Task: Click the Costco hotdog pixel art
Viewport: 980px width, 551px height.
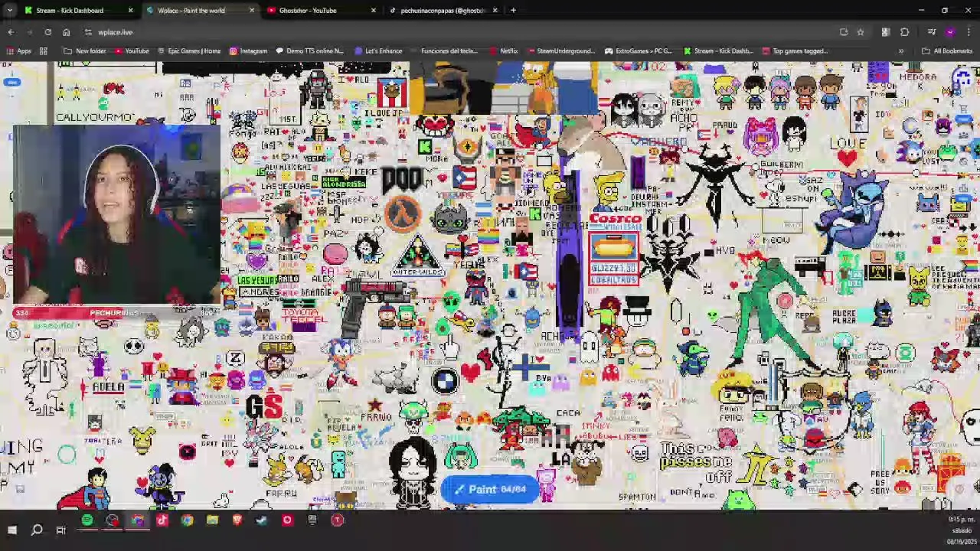Action: (x=613, y=249)
